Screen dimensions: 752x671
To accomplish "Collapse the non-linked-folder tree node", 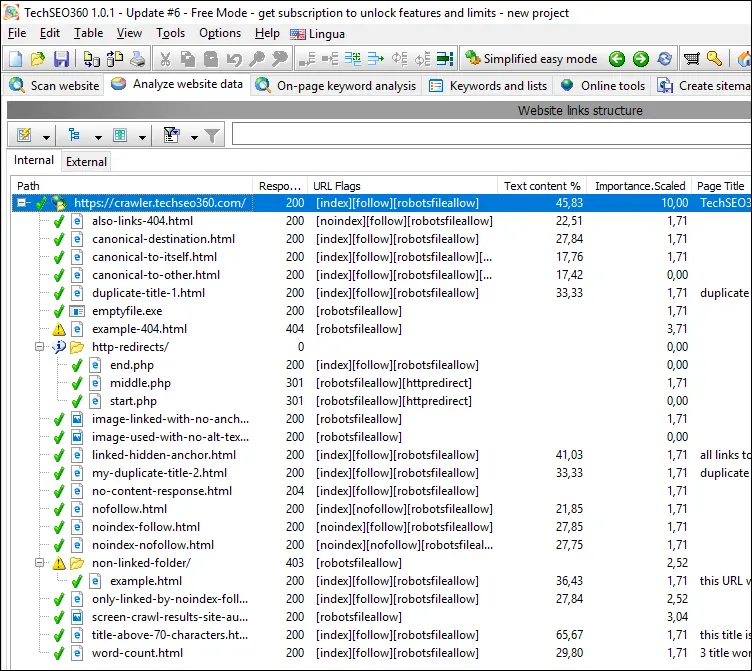I will [x=40, y=563].
